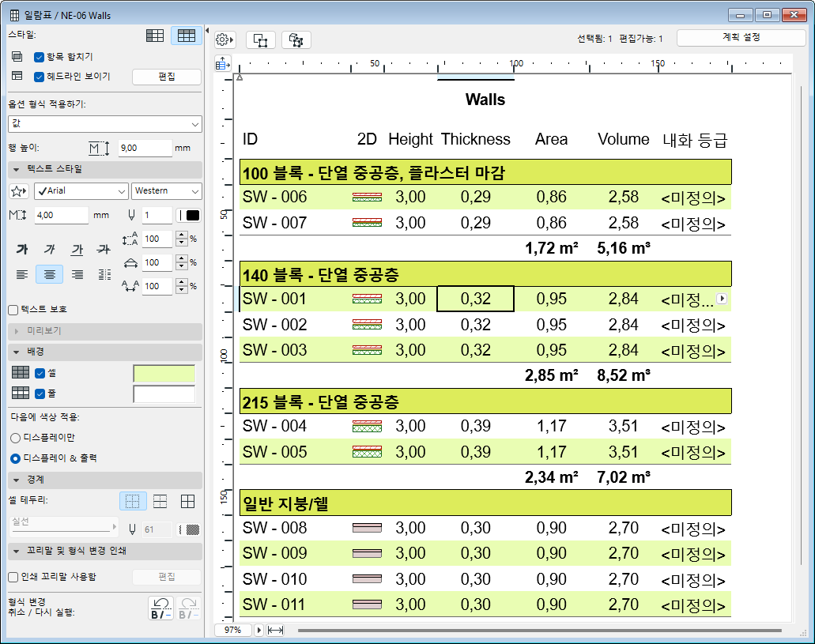Undo format change
The image size is (815, 644).
(x=161, y=608)
